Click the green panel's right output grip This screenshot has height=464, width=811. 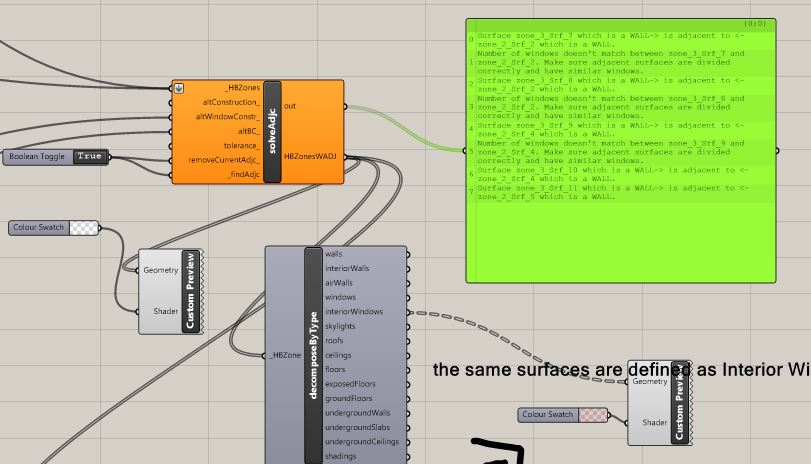(777, 151)
